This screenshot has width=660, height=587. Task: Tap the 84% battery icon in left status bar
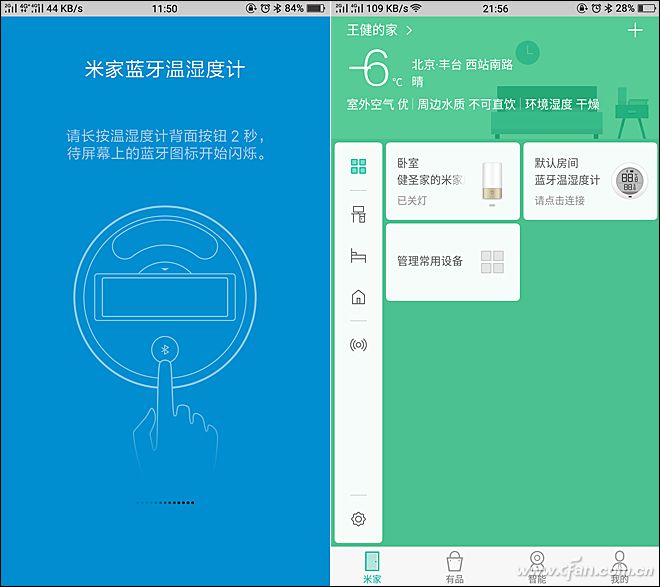316,8
